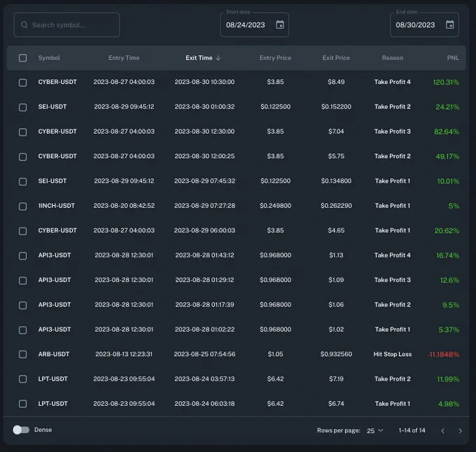Sort by the Exit Price column
476x452 pixels.
point(336,58)
